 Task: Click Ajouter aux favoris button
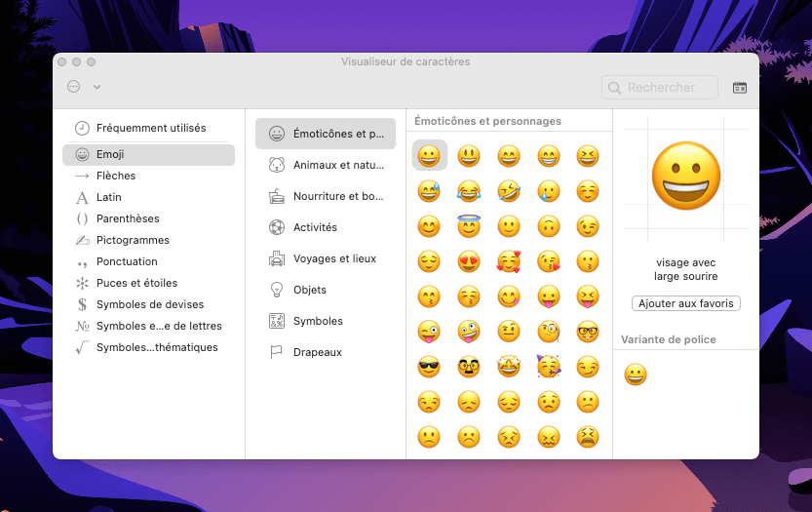click(686, 303)
